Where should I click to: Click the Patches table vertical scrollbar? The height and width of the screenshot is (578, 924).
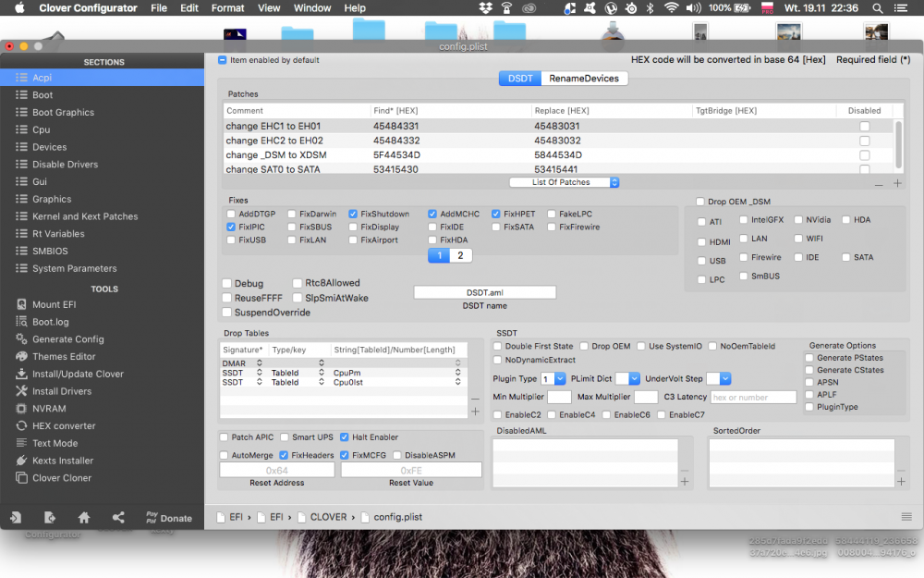899,144
